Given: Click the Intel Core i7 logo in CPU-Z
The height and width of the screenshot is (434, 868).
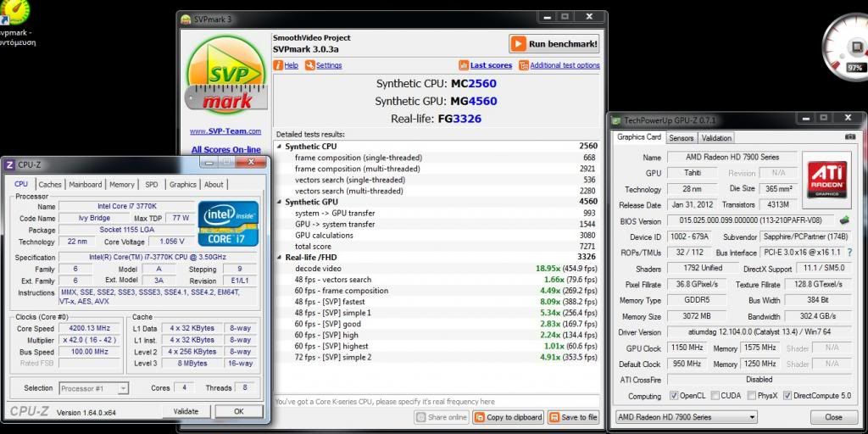Looking at the screenshot, I should [229, 224].
